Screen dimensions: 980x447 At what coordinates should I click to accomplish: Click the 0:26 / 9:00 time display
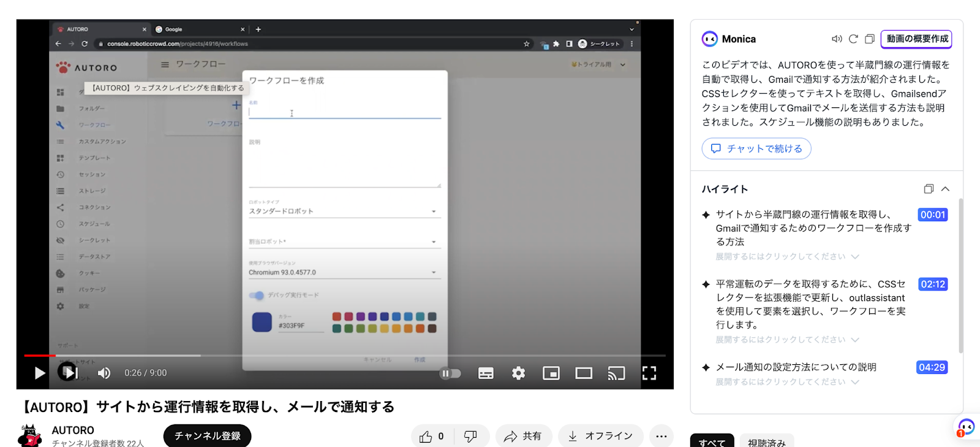click(146, 373)
